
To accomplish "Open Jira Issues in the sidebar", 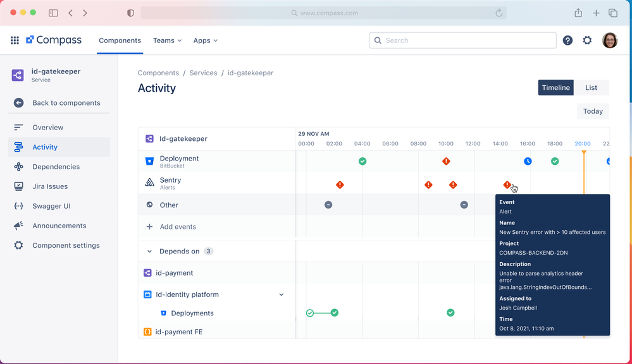I will click(59, 186).
